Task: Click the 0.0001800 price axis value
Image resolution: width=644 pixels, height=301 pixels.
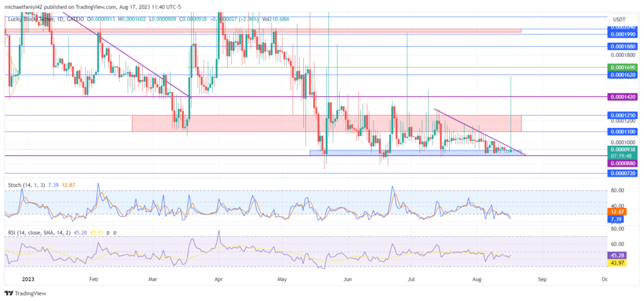Action: (x=623, y=54)
